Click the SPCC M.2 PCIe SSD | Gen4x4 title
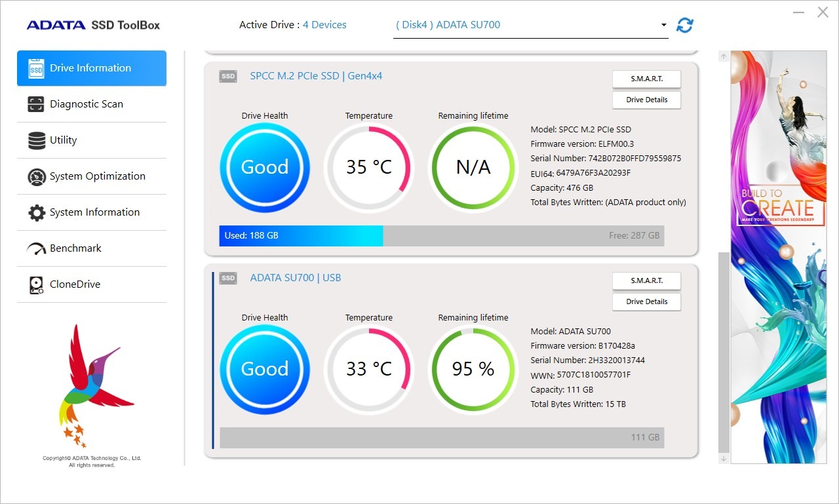 (x=316, y=76)
